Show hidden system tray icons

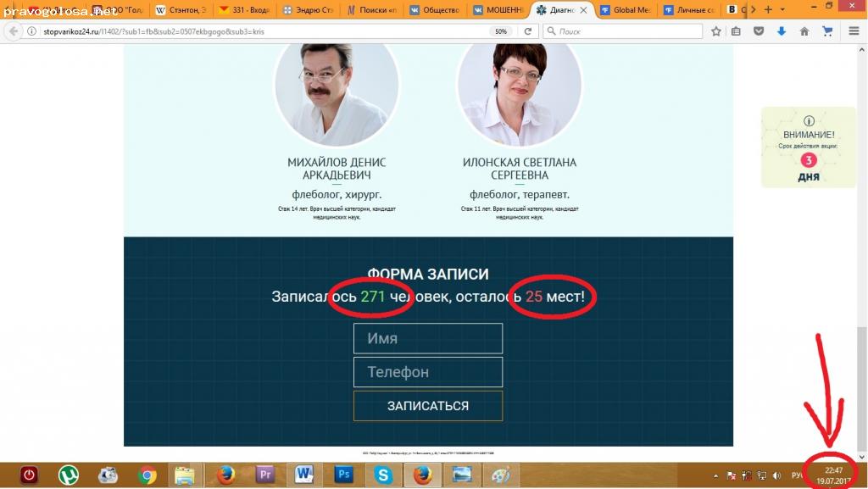714,475
